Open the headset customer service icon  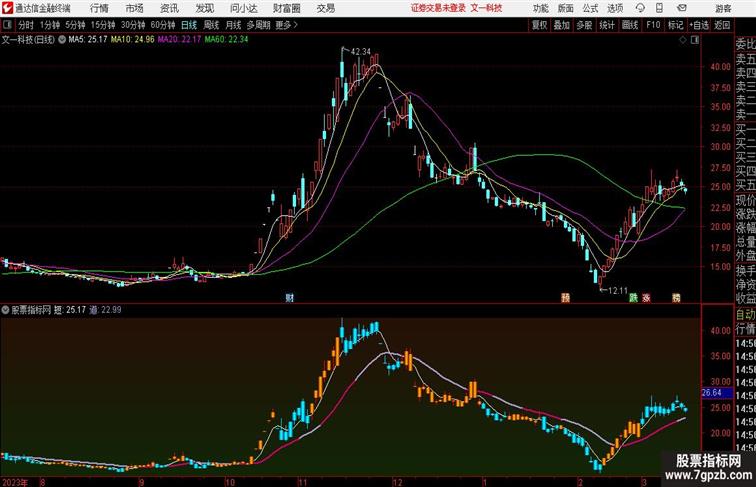click(x=640, y=8)
